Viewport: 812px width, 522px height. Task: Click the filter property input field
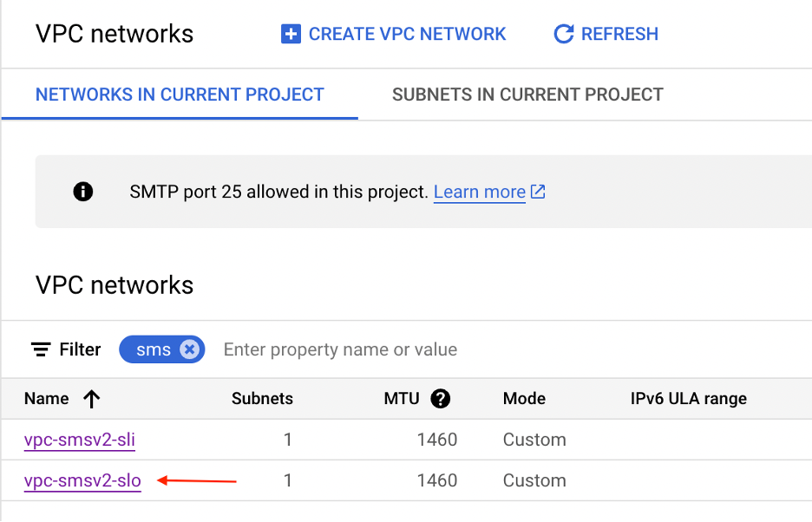click(338, 349)
